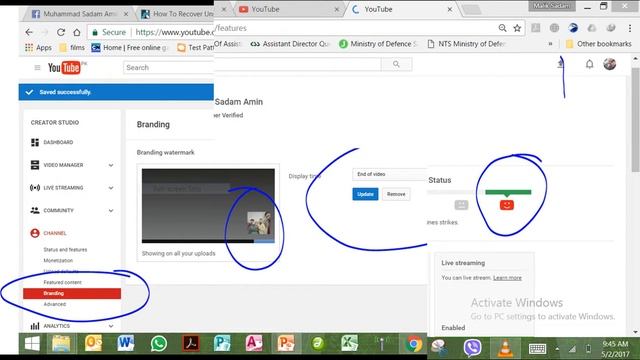Click scrollbar down arrow in right window
This screenshot has width=640, height=360.
pos(635,332)
